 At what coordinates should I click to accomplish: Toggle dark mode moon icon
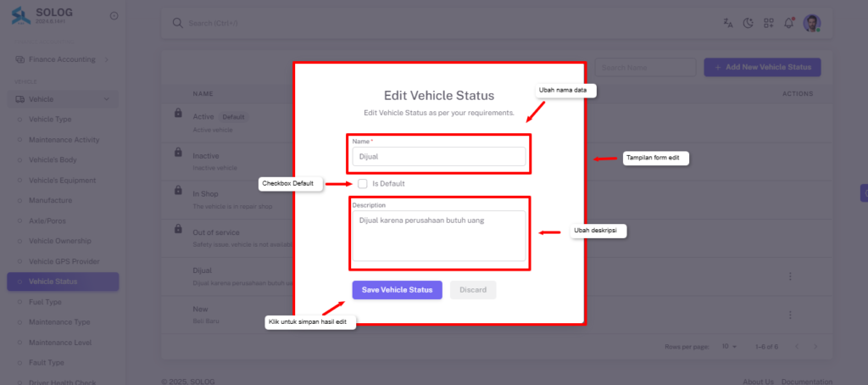click(x=748, y=23)
